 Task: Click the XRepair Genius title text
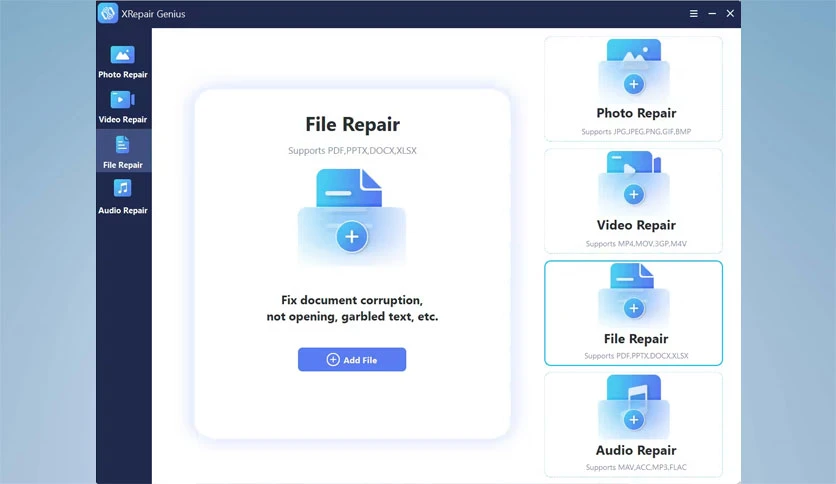153,14
